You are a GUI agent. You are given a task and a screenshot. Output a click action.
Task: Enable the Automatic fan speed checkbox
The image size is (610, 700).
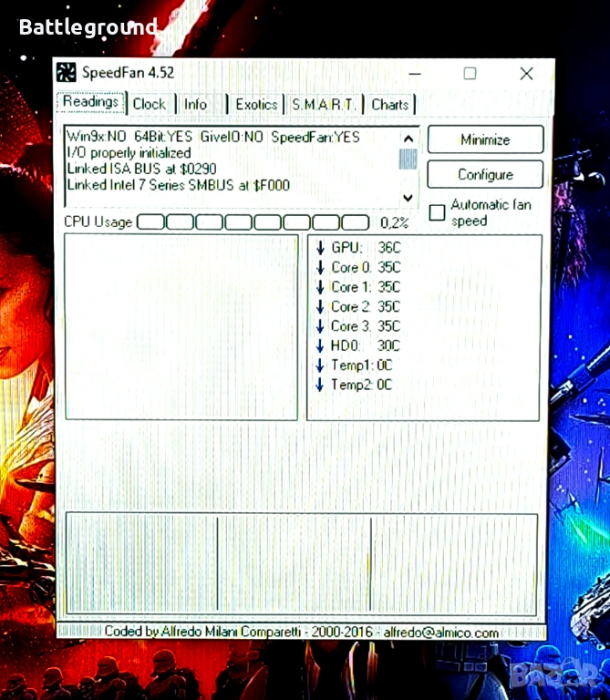[437, 212]
